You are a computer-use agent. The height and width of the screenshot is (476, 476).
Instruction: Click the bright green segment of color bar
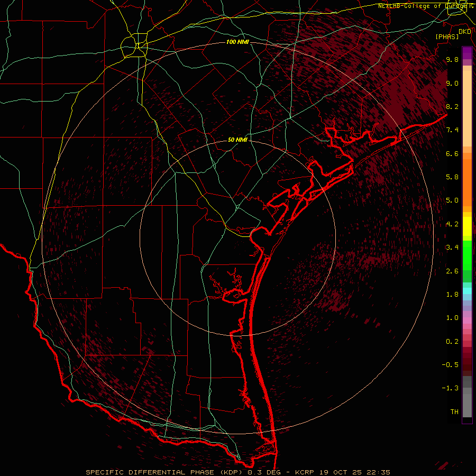tap(467, 255)
